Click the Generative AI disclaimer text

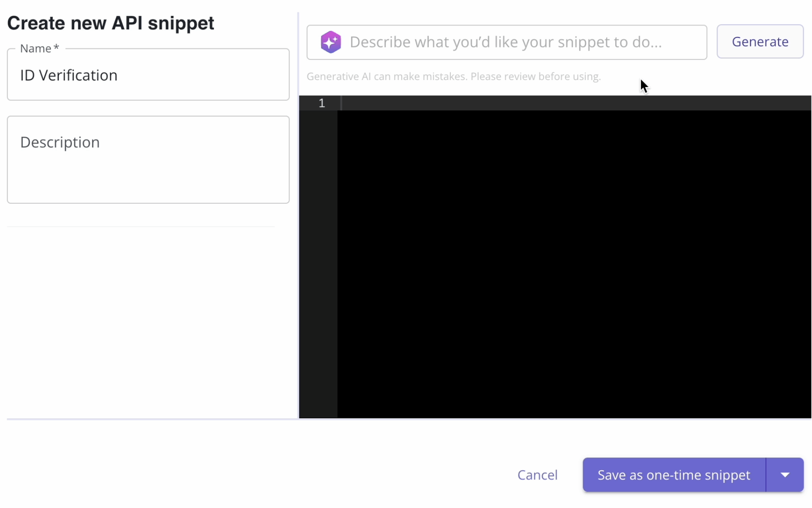coord(454,76)
